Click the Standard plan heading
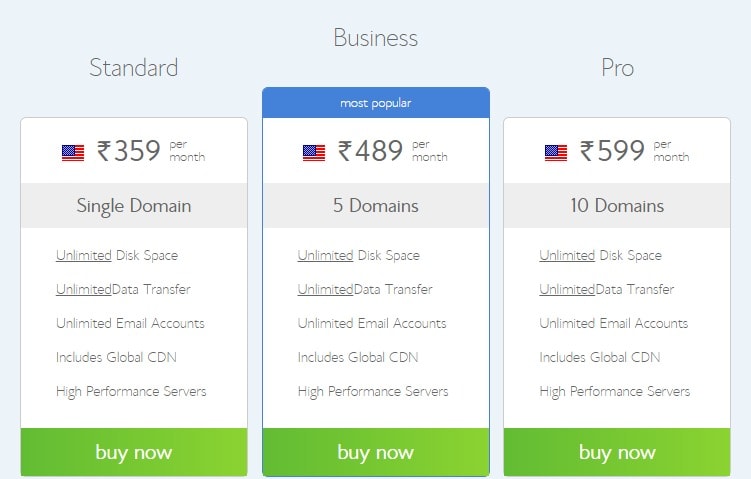751x479 pixels. click(x=134, y=68)
